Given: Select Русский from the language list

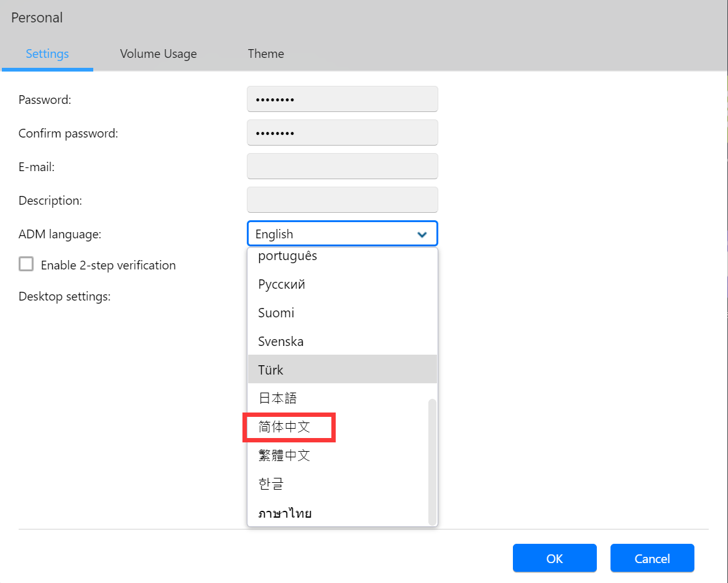Looking at the screenshot, I should [x=282, y=285].
